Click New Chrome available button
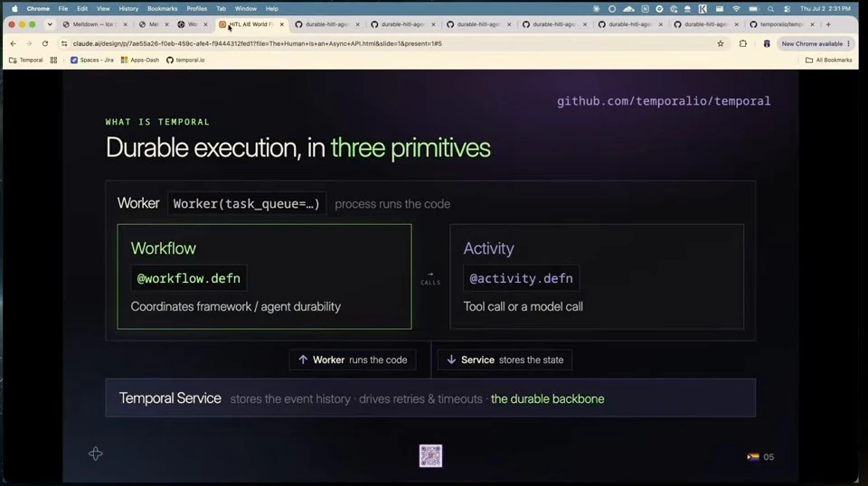868x486 pixels. tap(812, 43)
